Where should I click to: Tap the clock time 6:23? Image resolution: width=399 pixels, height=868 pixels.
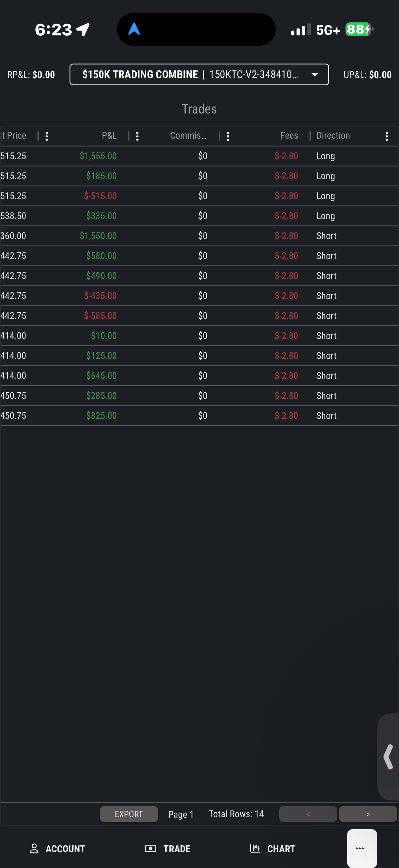coord(54,30)
